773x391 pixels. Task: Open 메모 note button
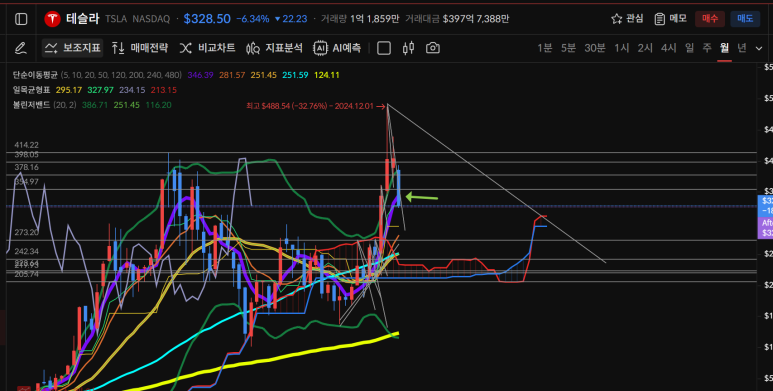(670, 19)
